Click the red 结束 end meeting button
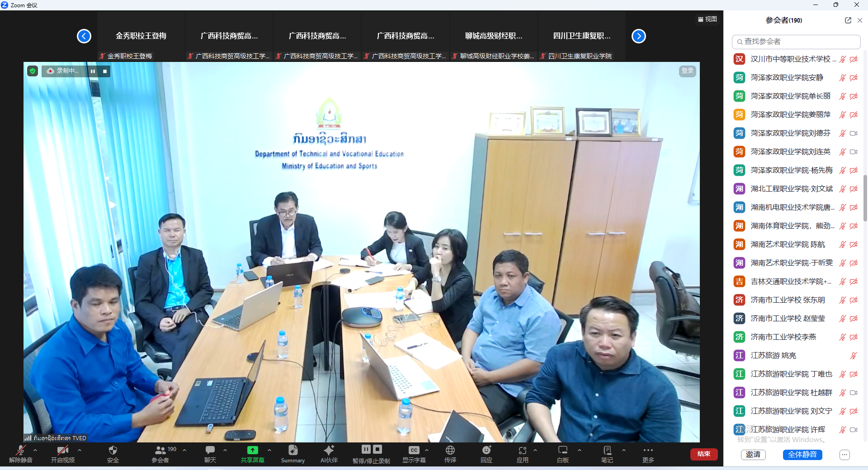The image size is (868, 470). click(703, 454)
